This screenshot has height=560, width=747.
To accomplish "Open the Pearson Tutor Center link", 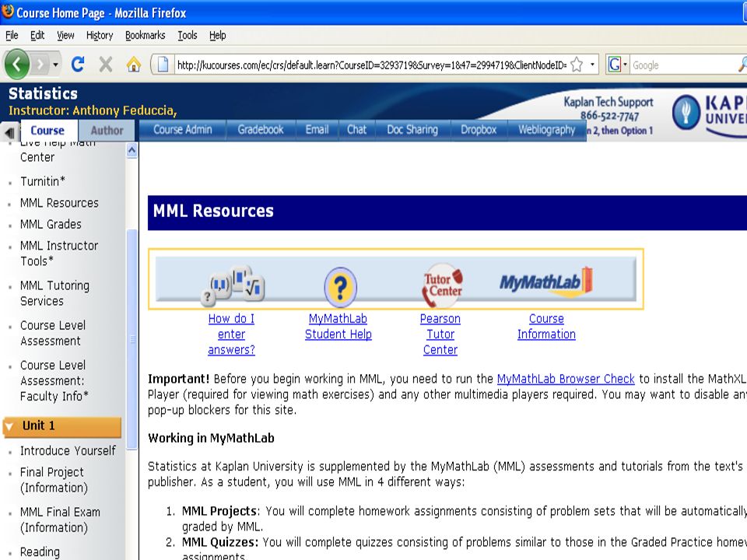I will coord(440,334).
